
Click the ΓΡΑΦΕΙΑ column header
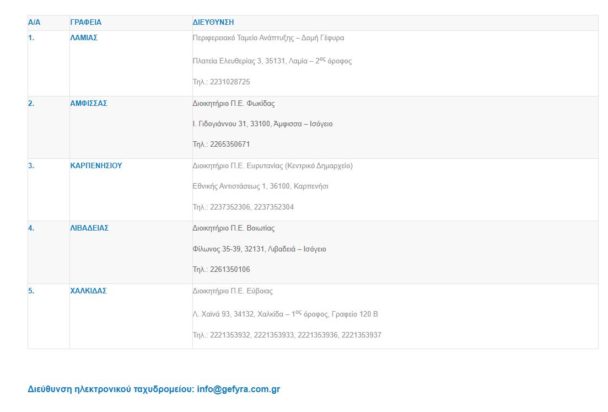(x=85, y=21)
